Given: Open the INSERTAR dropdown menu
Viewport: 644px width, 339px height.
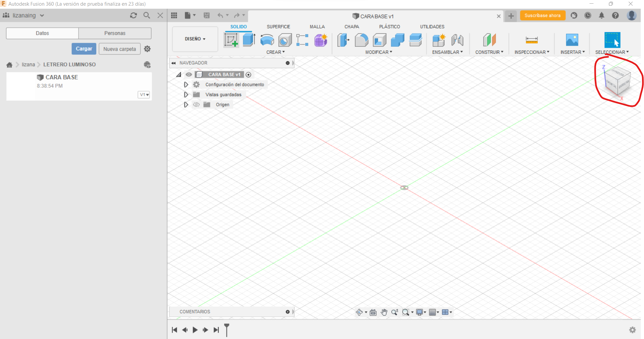Looking at the screenshot, I should [572, 52].
